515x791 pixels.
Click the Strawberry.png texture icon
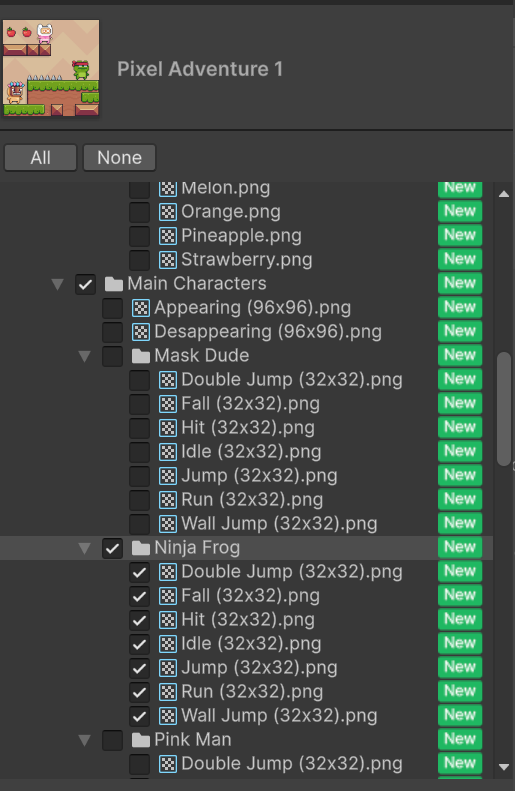pos(168,260)
